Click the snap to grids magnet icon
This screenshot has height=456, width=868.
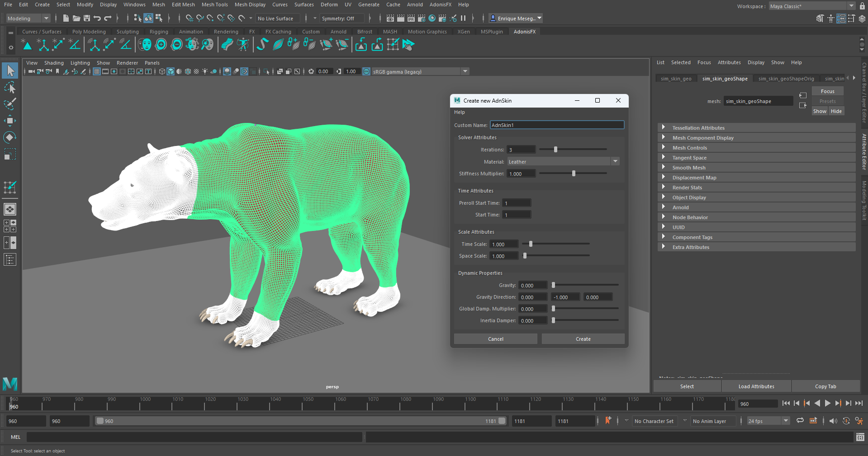189,18
